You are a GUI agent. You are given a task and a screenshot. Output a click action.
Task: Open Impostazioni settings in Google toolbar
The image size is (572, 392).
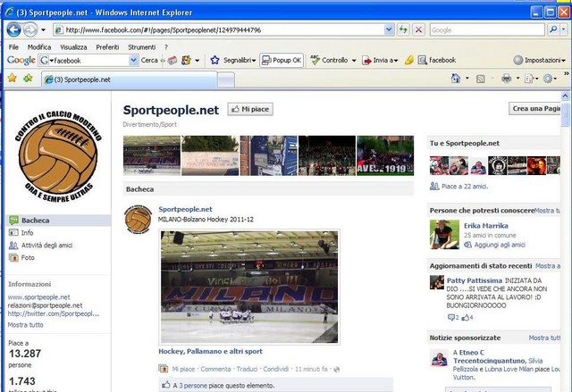(539, 60)
